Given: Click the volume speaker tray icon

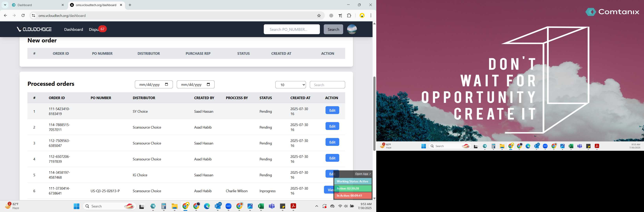Looking at the screenshot, I should [x=346, y=206].
